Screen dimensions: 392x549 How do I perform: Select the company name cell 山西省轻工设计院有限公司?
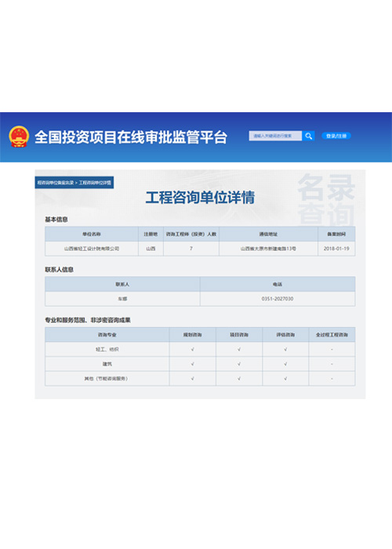[x=92, y=249]
